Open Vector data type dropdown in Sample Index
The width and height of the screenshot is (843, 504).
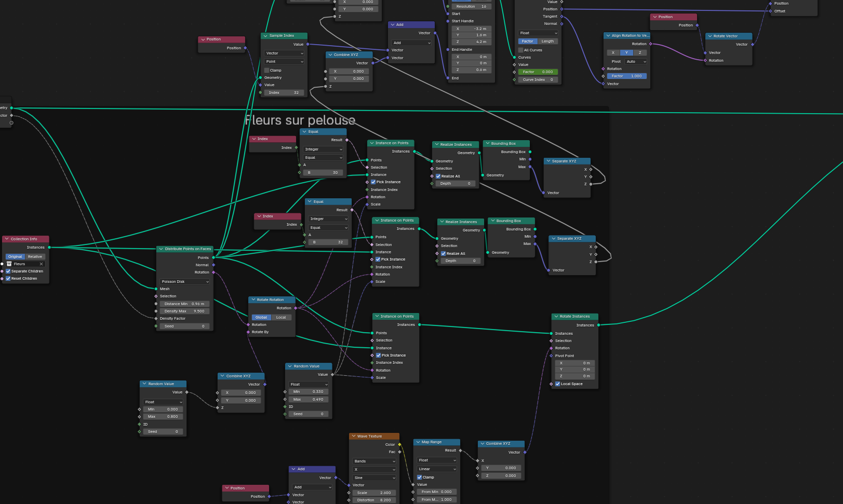(284, 53)
